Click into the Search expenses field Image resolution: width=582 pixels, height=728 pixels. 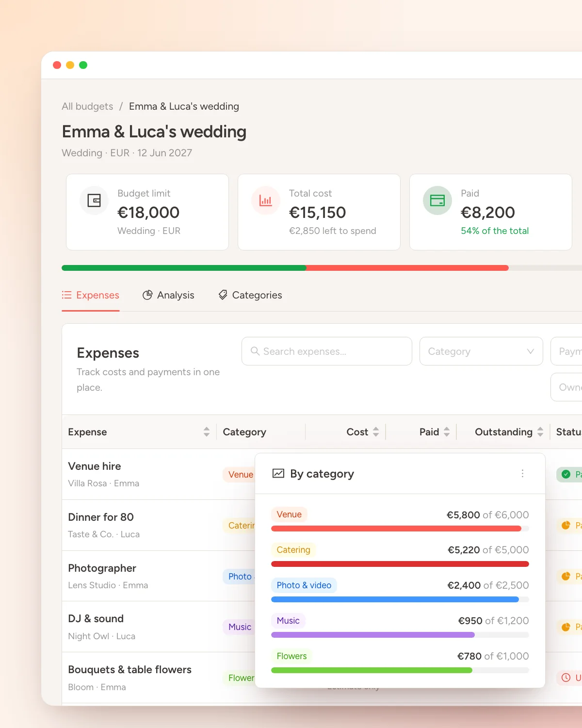(x=327, y=351)
